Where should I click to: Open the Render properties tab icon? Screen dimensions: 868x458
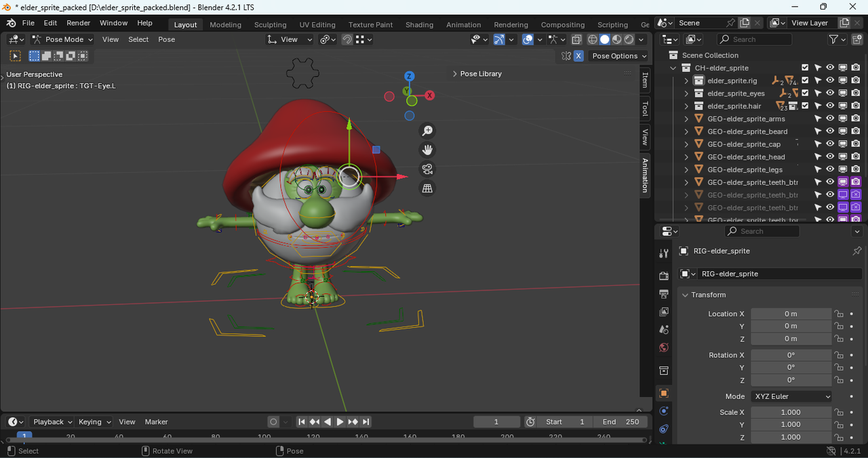coord(664,276)
